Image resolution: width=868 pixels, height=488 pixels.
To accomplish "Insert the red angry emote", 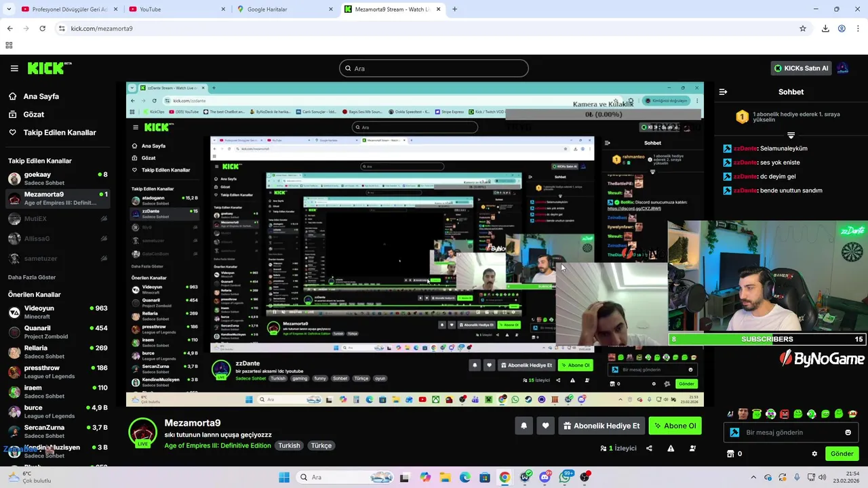I will pos(785,413).
